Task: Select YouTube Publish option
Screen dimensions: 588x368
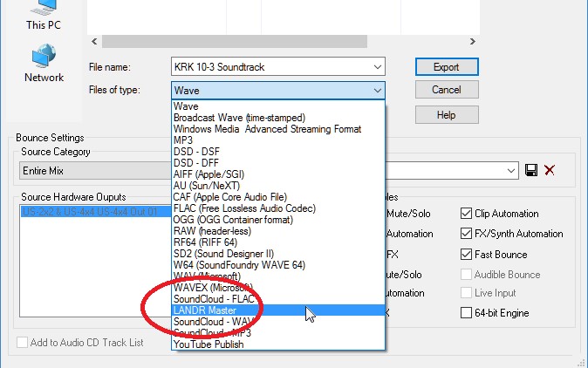Action: (278, 344)
